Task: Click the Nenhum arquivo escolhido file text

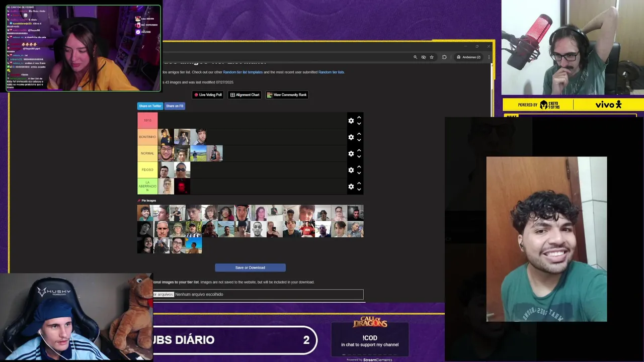Action: point(199,294)
